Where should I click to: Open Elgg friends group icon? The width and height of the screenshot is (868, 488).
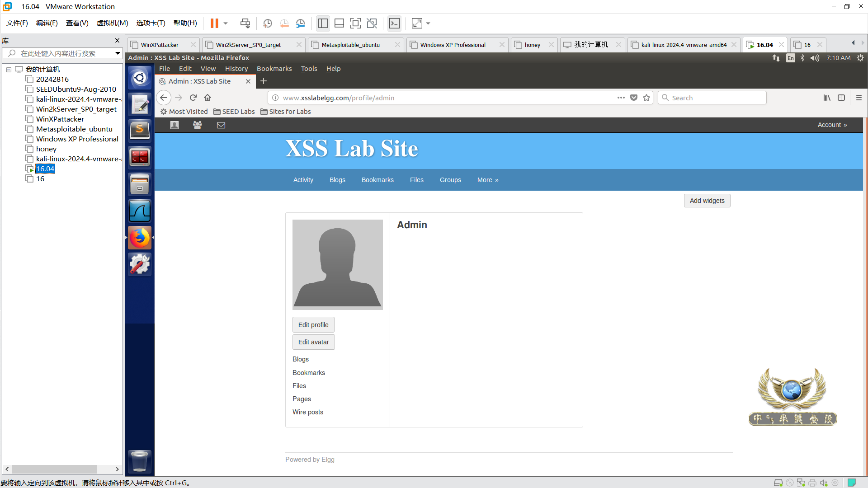coord(198,125)
